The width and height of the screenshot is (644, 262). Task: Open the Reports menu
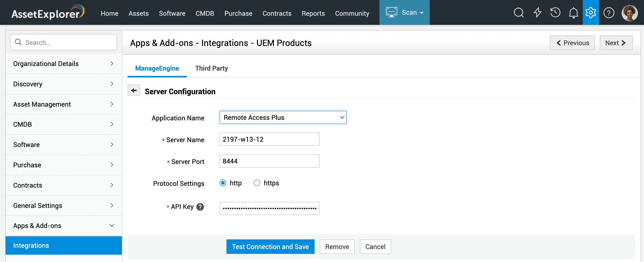click(313, 13)
